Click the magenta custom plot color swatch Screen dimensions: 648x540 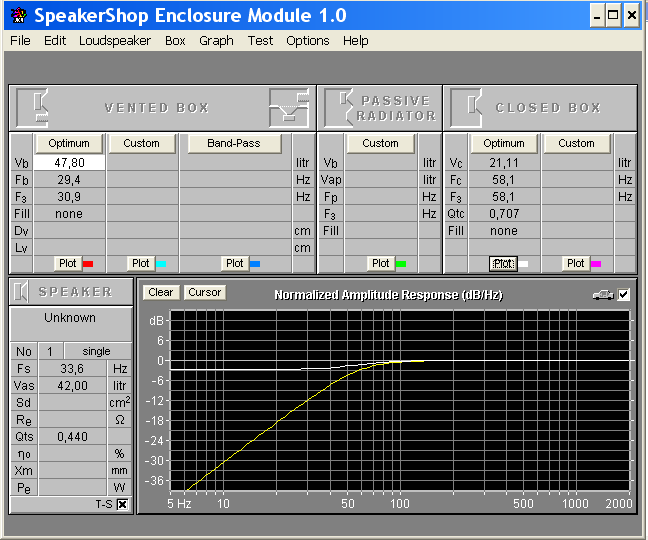(x=596, y=264)
